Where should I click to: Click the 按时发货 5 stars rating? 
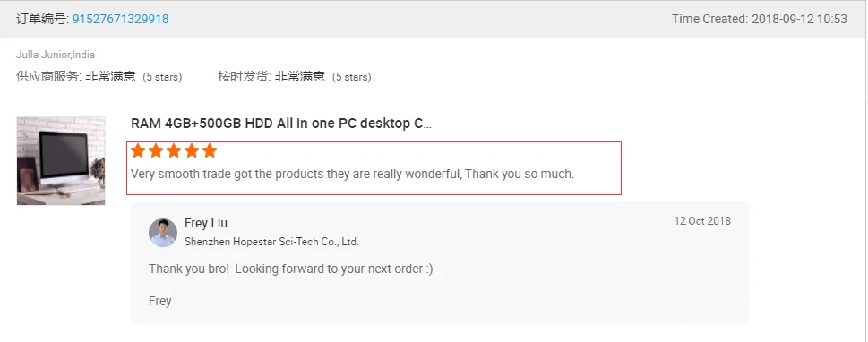coord(295,77)
